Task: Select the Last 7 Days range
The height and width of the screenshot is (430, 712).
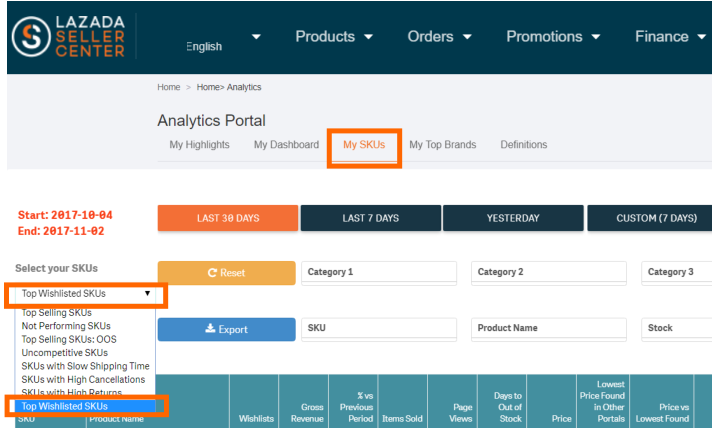Action: pos(370,218)
